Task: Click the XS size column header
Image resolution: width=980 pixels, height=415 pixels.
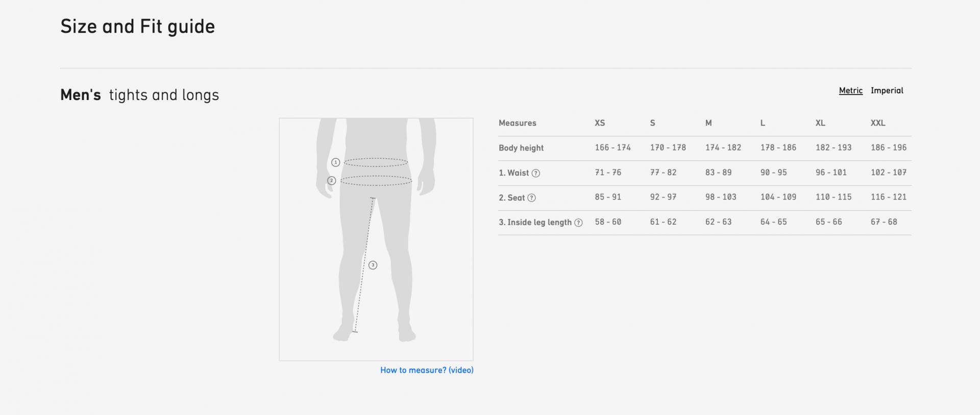Action: (x=600, y=123)
